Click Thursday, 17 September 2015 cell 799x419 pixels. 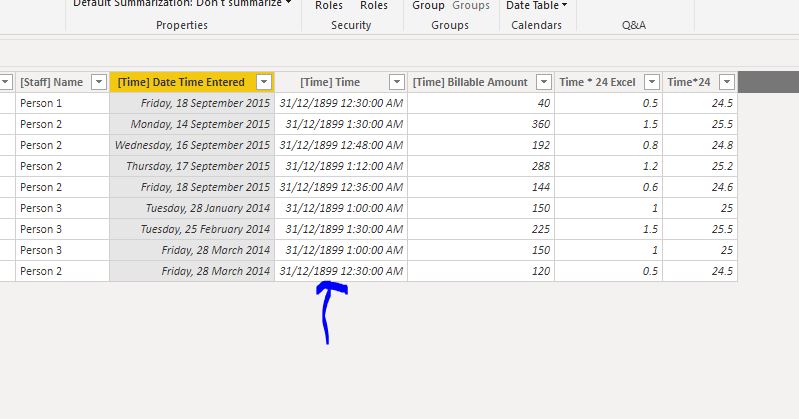pyautogui.click(x=192, y=166)
